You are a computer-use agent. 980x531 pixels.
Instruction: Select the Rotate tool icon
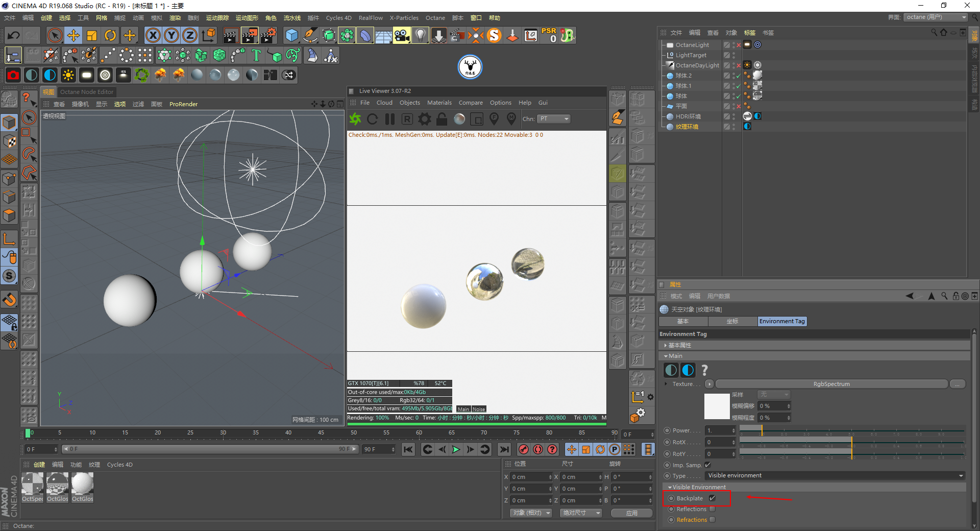tap(110, 35)
